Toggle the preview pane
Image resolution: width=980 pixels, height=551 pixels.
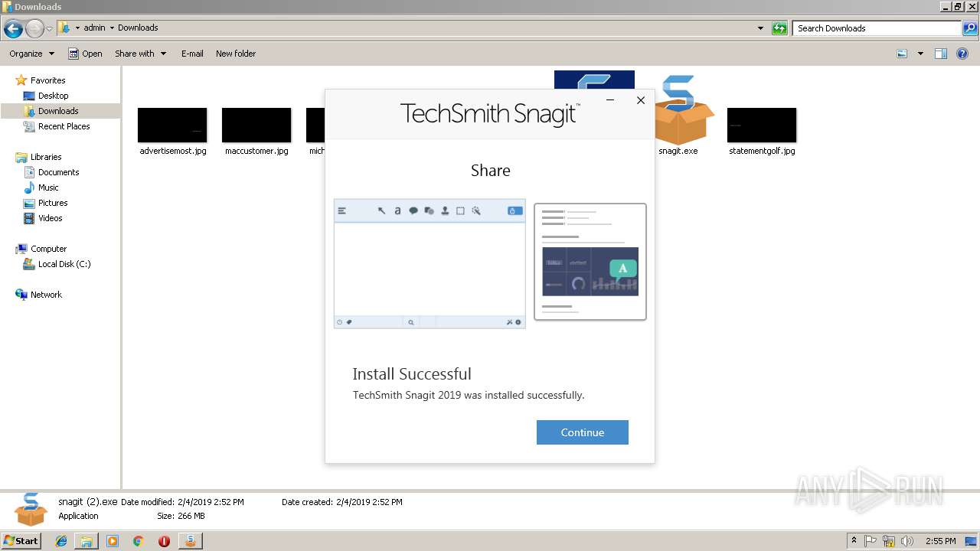coord(941,54)
